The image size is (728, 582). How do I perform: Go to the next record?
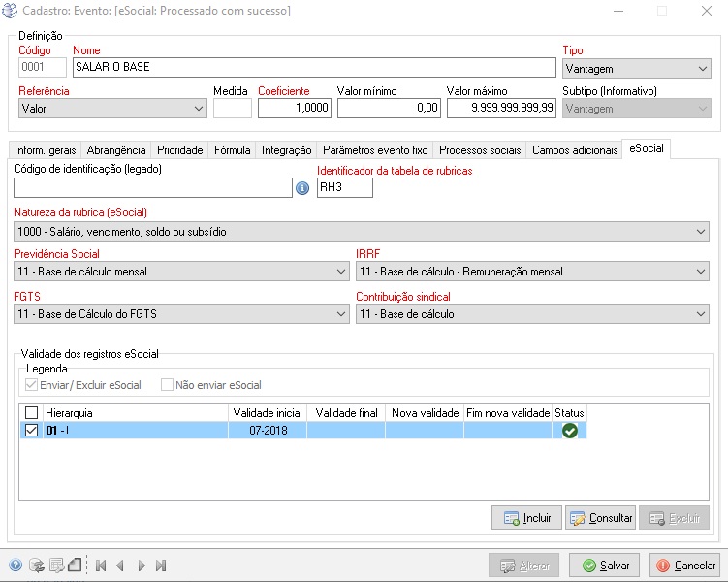(142, 566)
